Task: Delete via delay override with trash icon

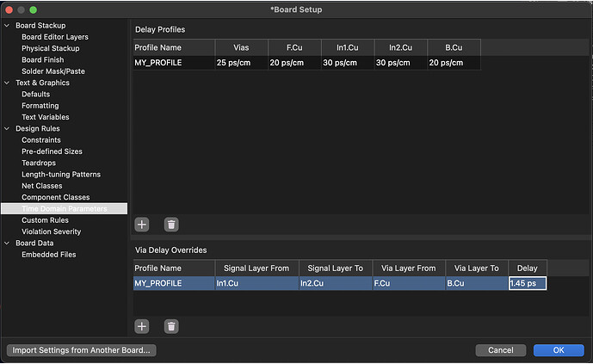Action: coord(171,326)
